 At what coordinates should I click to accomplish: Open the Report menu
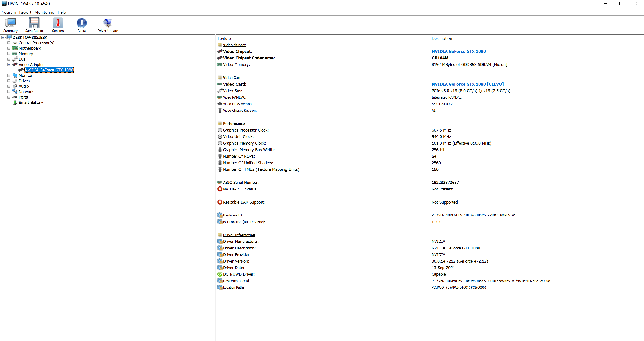click(x=25, y=12)
